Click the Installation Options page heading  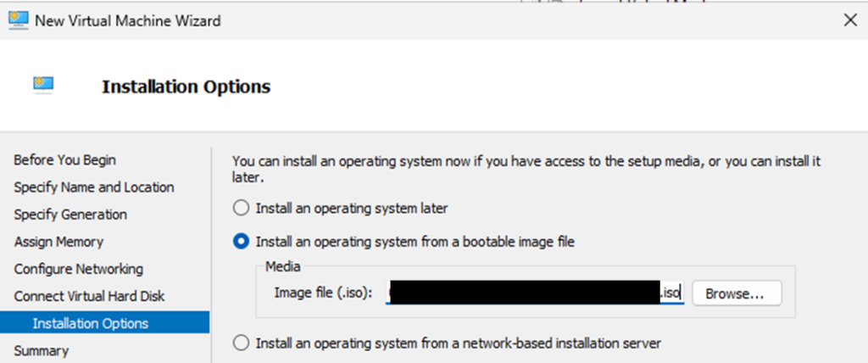point(186,87)
